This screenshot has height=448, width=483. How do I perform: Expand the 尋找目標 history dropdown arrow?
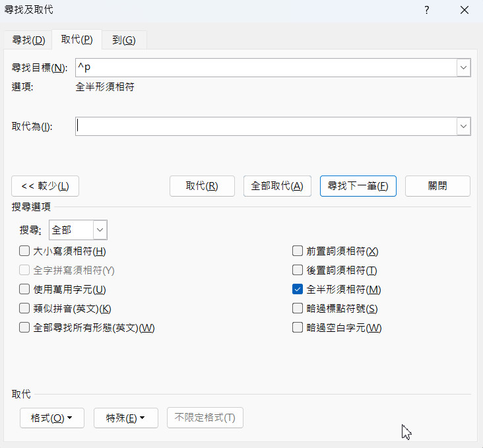pos(463,68)
